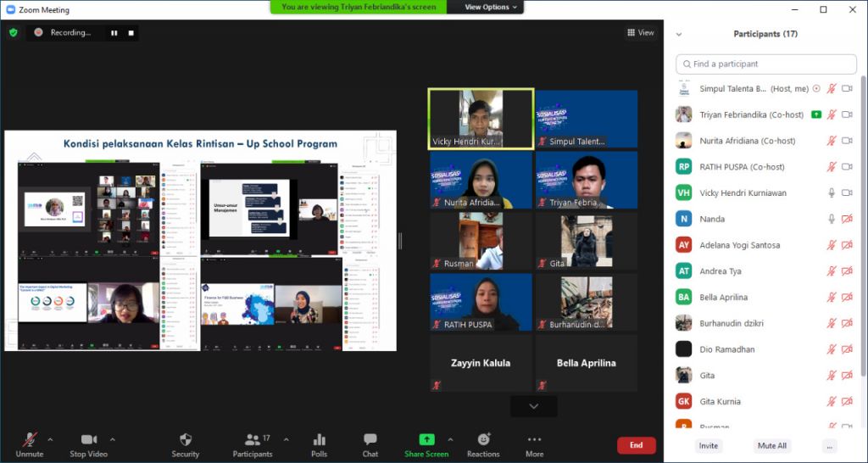
Task: Click the Unmute microphone icon
Action: tap(30, 440)
